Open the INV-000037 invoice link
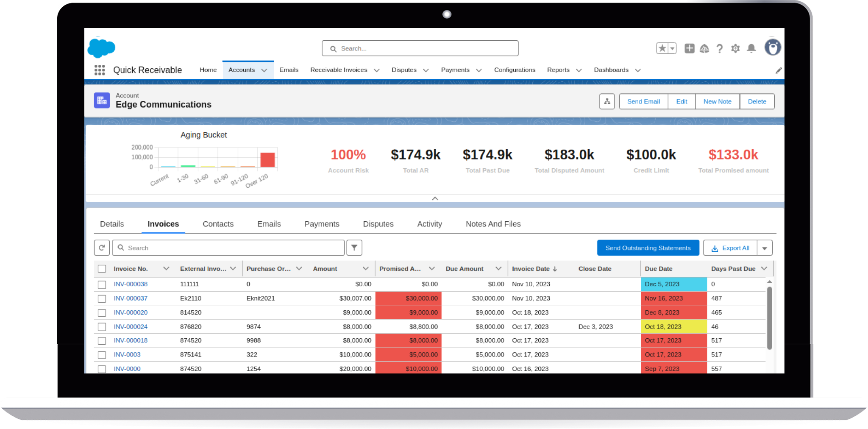The width and height of the screenshot is (868, 429). click(131, 298)
